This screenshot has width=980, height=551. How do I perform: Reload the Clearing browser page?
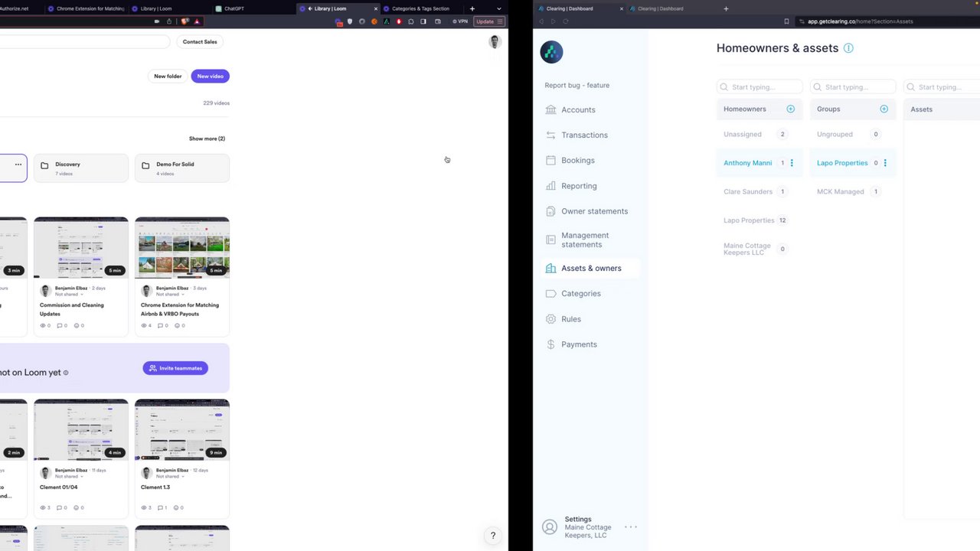pos(566,21)
